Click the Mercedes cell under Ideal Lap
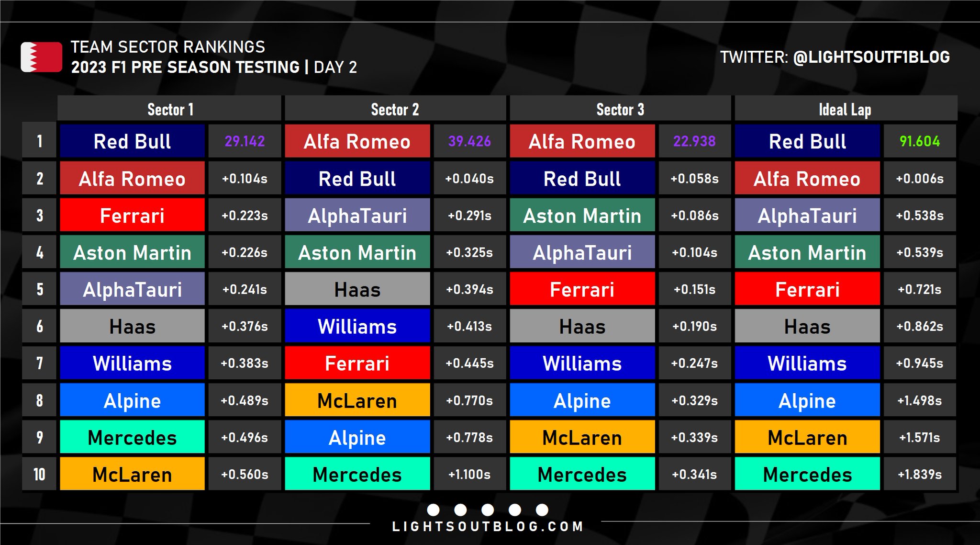The image size is (980, 545). 807,474
